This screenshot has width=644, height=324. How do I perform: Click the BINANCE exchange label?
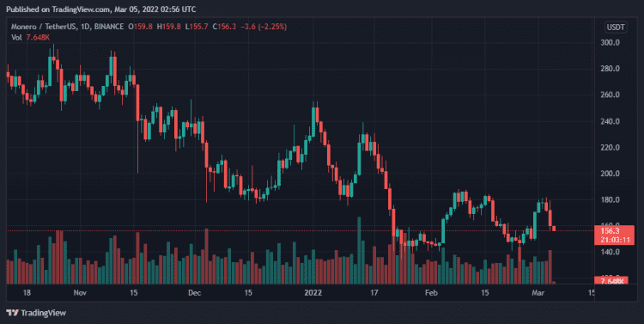108,27
